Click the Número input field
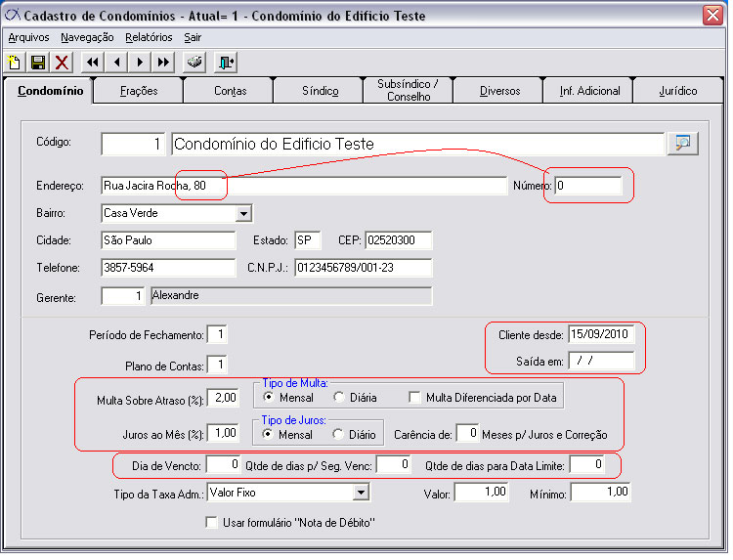733x560 pixels. (x=588, y=185)
